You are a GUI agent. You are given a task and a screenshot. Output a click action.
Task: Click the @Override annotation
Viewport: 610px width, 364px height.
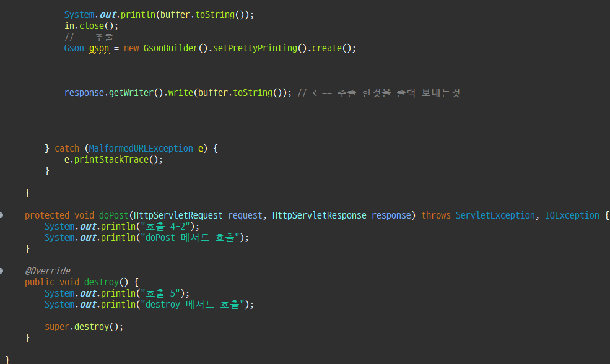48,271
